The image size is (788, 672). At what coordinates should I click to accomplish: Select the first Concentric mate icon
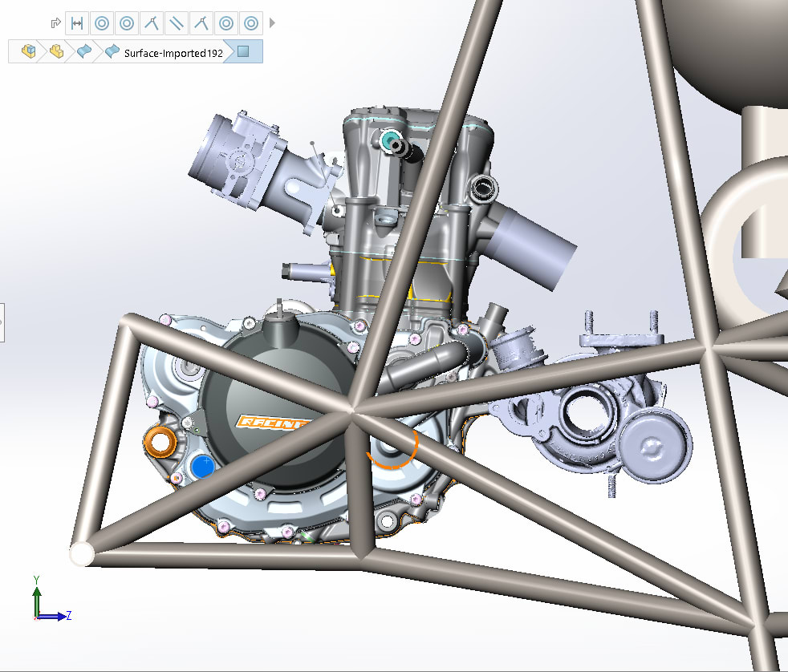102,23
